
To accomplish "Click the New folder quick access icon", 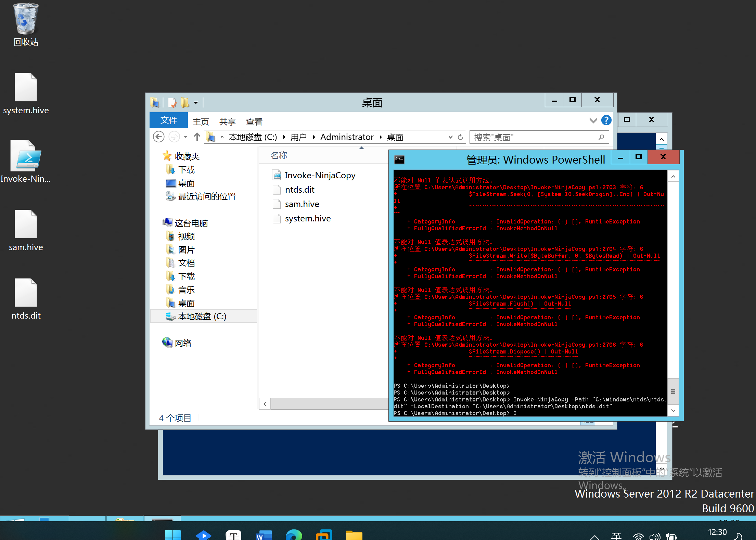I will point(185,102).
